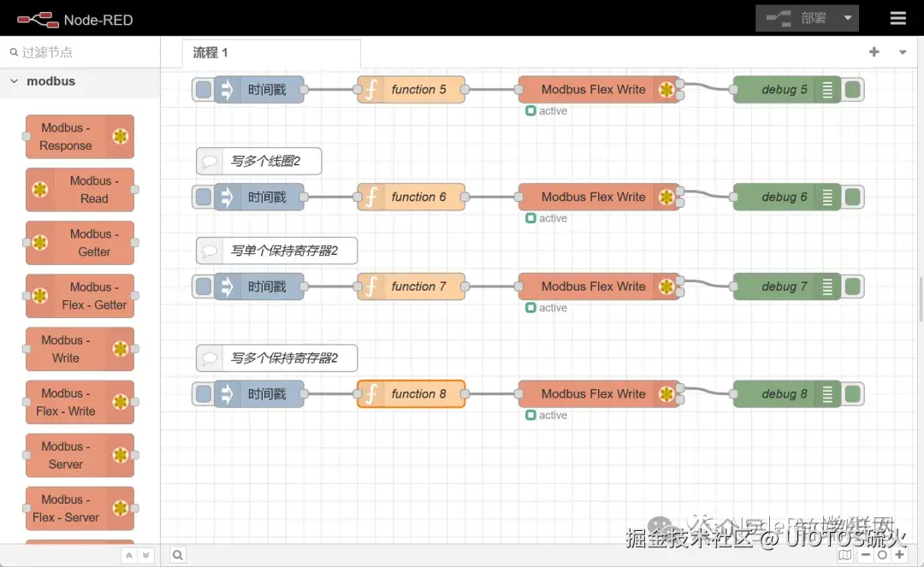Image resolution: width=924 pixels, height=567 pixels.
Task: Select the 写单个保持寄存器2 comment node
Action: pyautogui.click(x=276, y=251)
